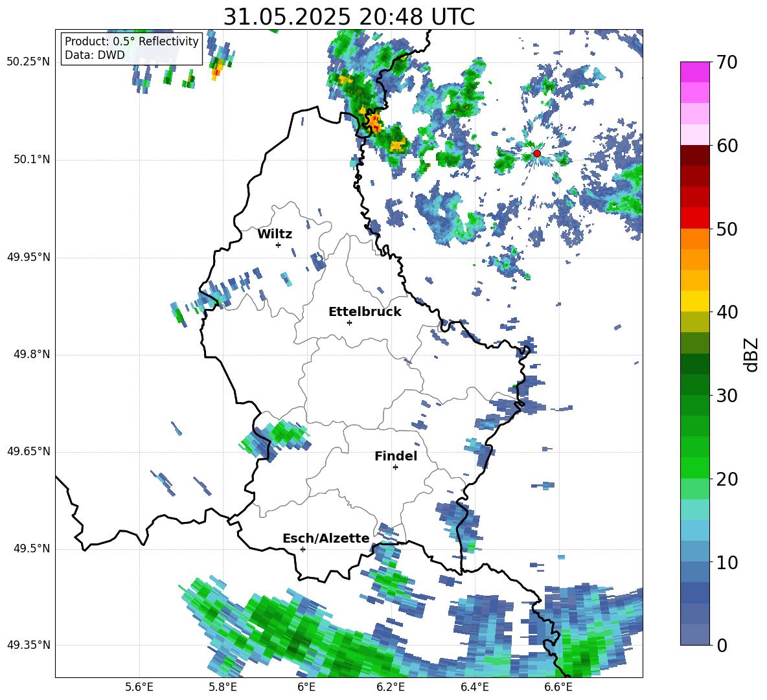Click the 0 value on colorbar

coord(722,645)
